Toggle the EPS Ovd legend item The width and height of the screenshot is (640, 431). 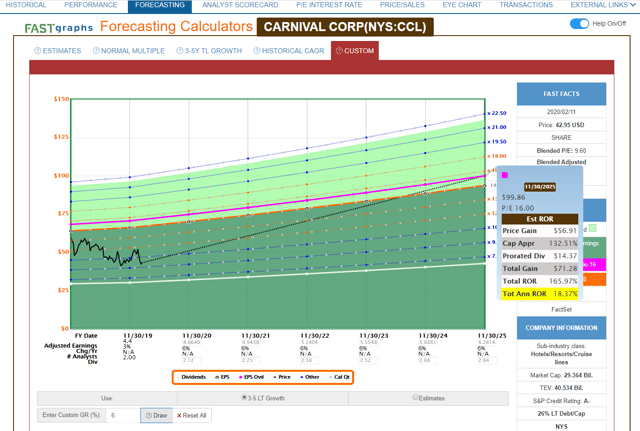pos(251,377)
